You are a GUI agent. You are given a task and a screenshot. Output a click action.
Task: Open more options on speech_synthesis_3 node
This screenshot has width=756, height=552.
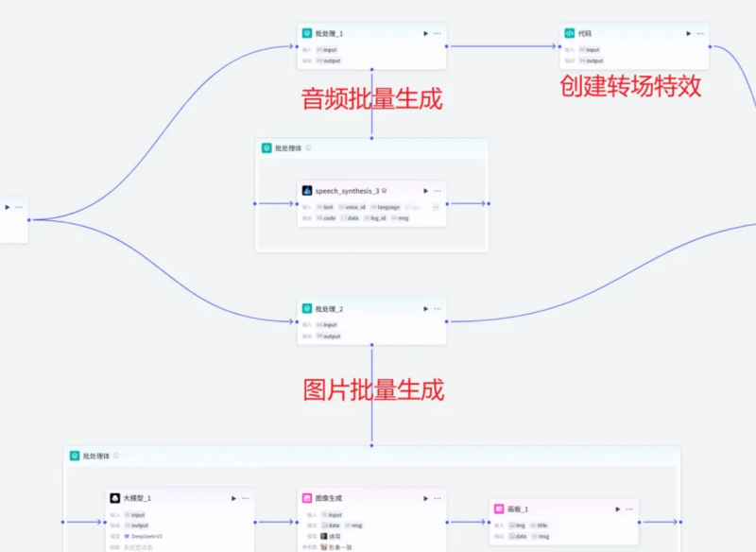tap(438, 191)
